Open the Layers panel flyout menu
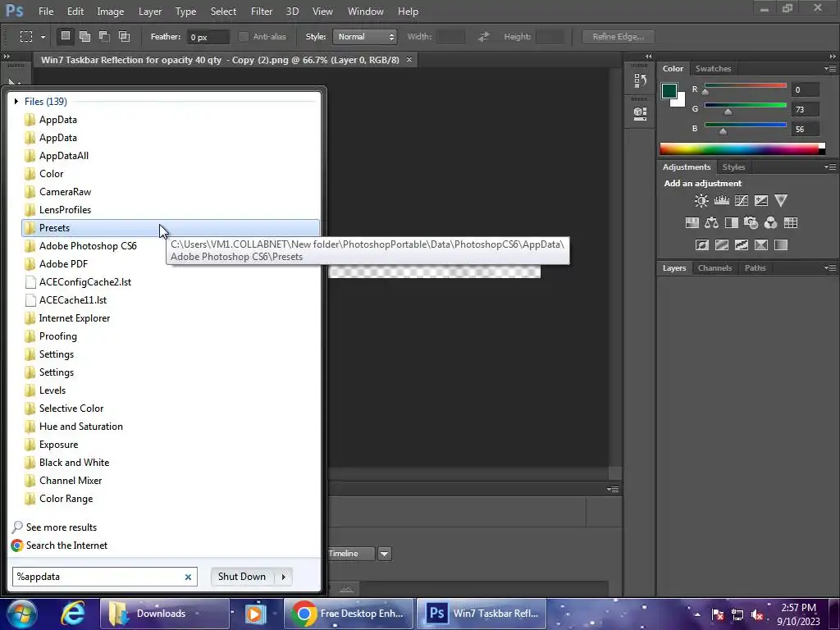The width and height of the screenshot is (840, 630). click(830, 268)
